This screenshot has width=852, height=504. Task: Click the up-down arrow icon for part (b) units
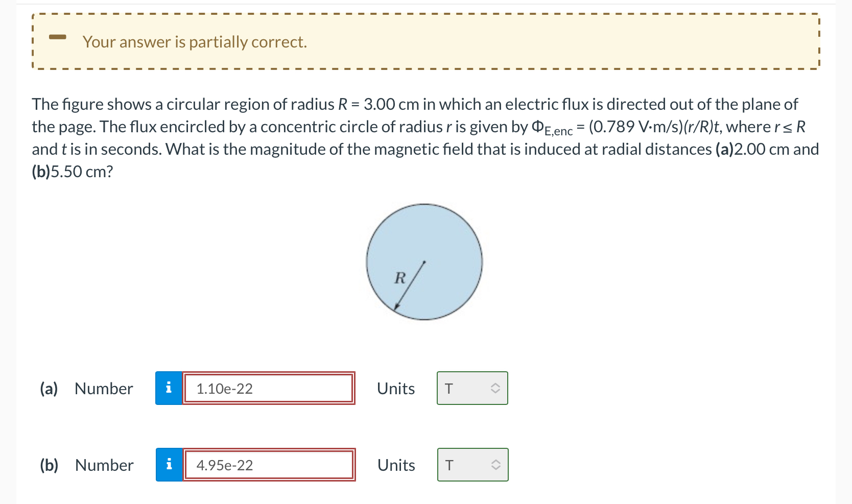coord(494,465)
